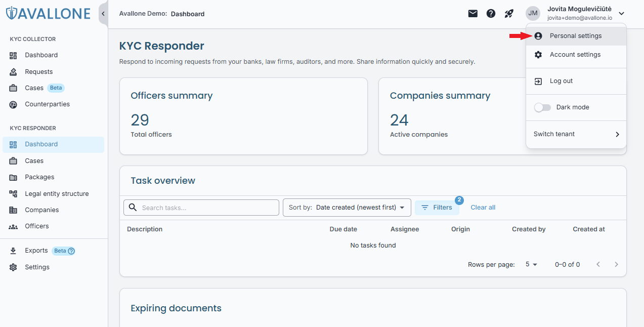Click the JM user avatar
644x327 pixels.
[x=533, y=14]
